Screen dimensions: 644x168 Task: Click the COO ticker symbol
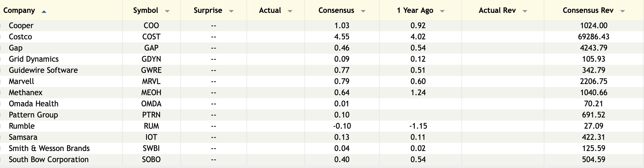[151, 26]
